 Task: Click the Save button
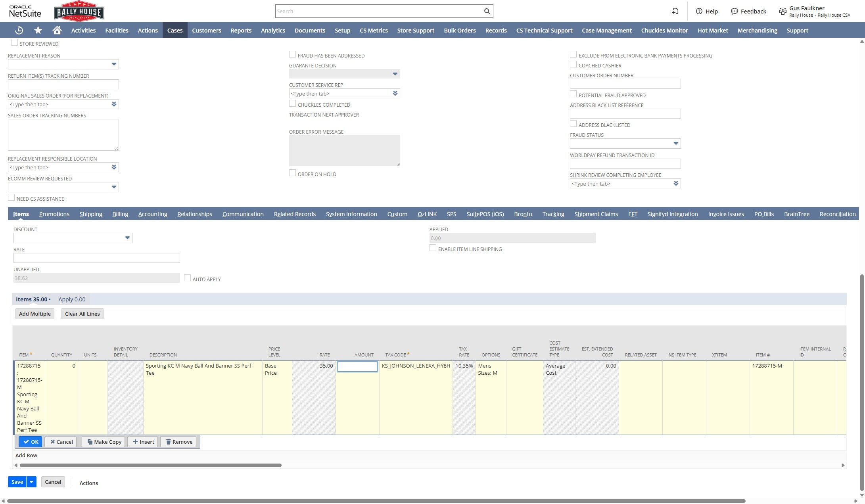pos(17,482)
